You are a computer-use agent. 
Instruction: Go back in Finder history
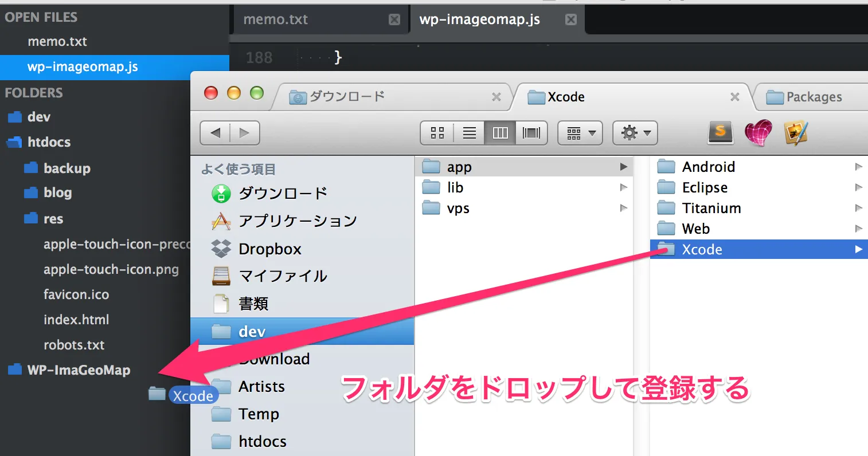[x=216, y=133]
